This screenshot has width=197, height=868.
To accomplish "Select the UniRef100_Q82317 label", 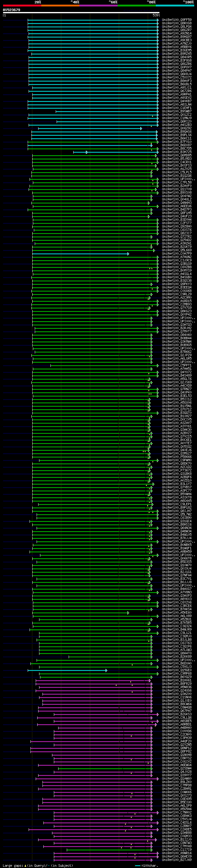I will pos(177,233).
